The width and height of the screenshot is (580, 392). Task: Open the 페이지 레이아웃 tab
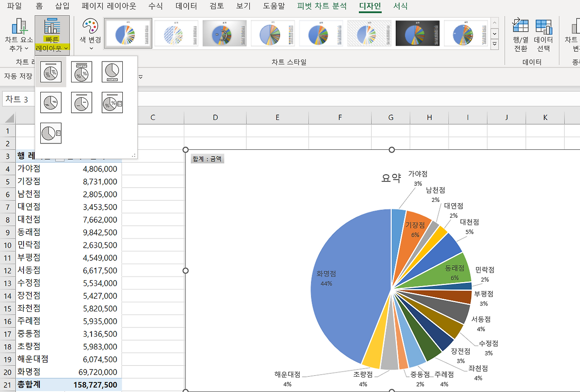(x=109, y=6)
